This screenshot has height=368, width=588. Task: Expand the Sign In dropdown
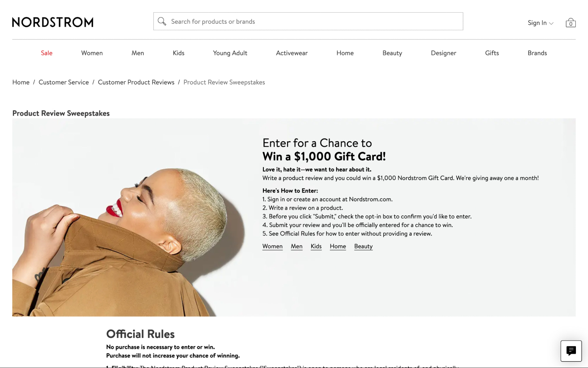click(x=540, y=23)
